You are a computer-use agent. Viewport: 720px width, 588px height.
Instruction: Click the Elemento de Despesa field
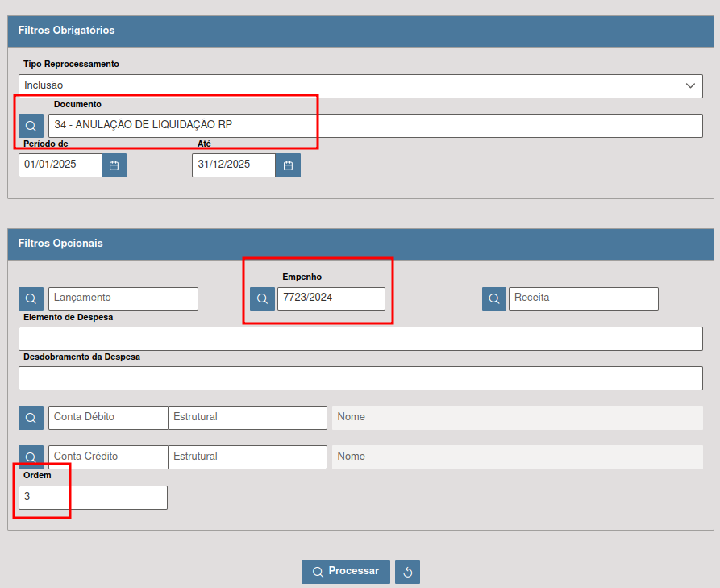pos(360,339)
